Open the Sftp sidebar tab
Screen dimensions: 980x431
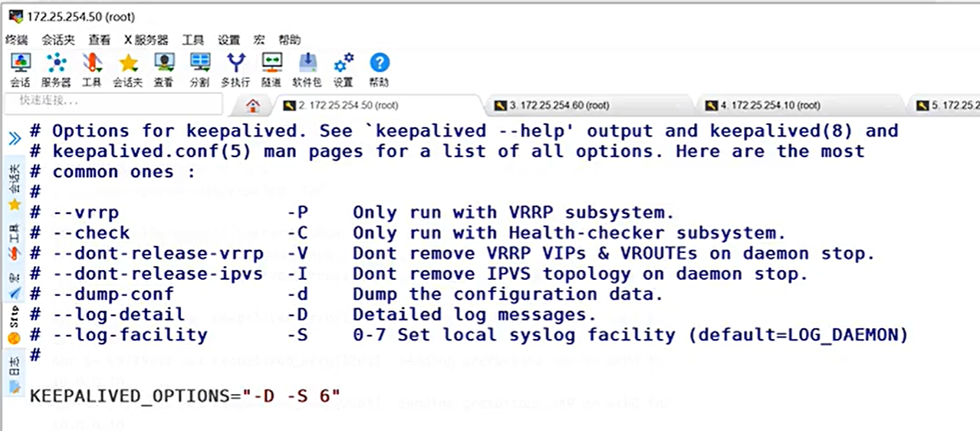[x=15, y=326]
